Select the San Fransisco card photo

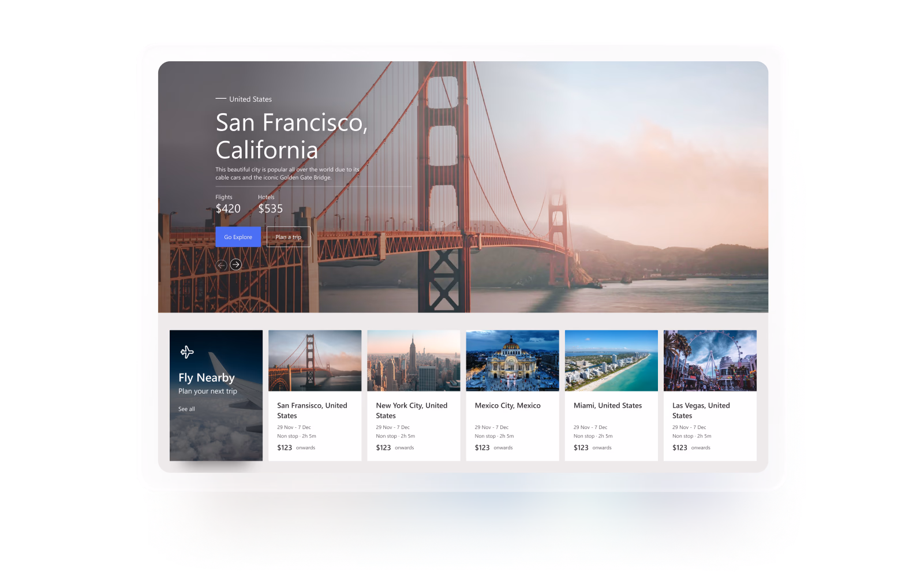click(315, 360)
